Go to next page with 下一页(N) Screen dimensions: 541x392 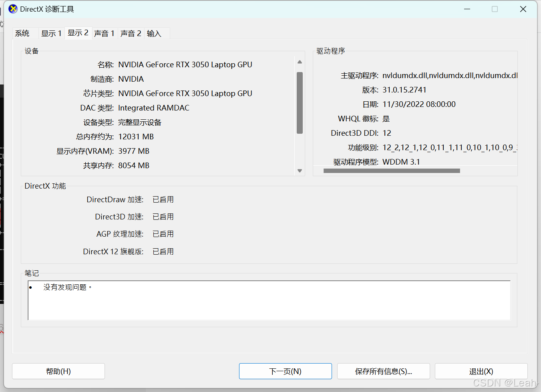(x=286, y=371)
